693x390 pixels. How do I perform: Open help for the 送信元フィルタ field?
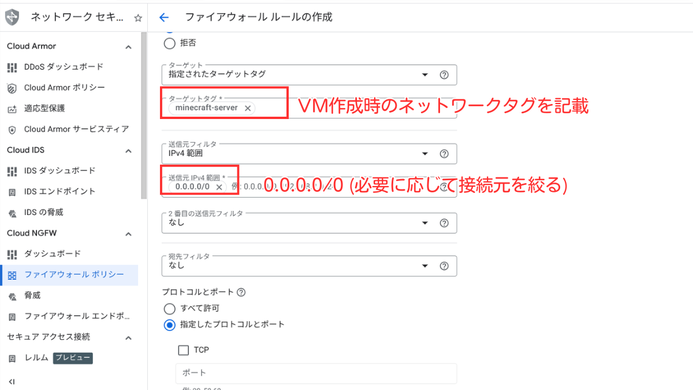(x=444, y=153)
